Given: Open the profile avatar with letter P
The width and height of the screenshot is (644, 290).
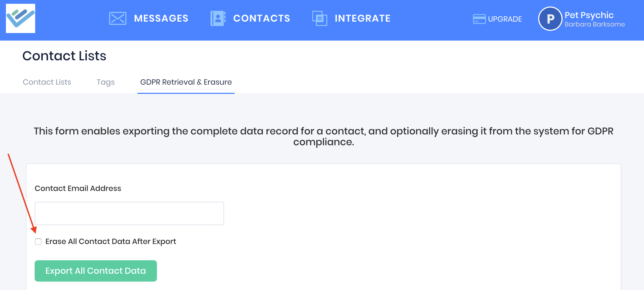Looking at the screenshot, I should pos(550,19).
